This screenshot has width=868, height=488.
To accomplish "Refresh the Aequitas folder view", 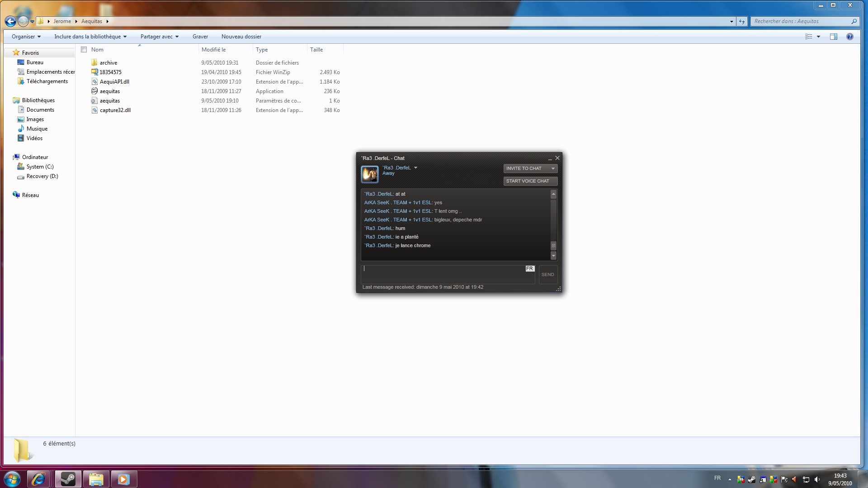I will [742, 21].
